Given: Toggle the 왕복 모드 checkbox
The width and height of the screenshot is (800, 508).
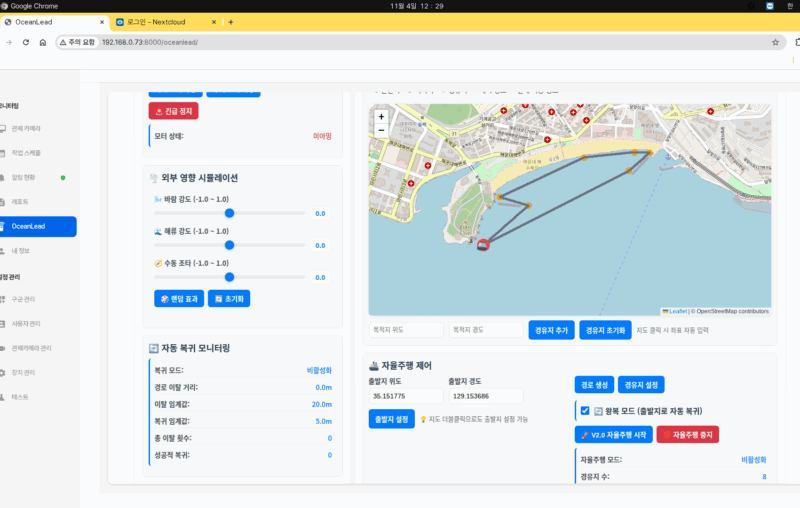Looking at the screenshot, I should (585, 410).
